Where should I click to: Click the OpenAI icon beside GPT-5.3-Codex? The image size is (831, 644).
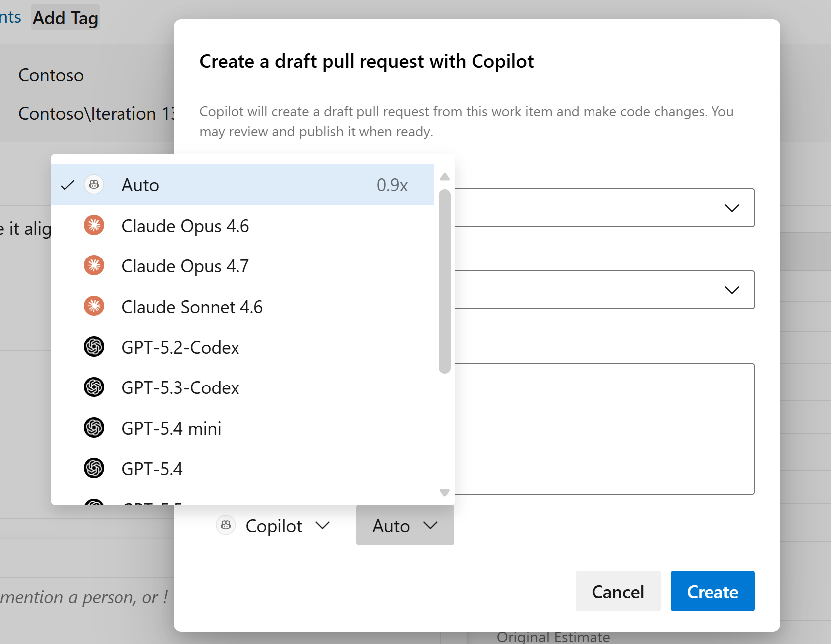tap(94, 387)
